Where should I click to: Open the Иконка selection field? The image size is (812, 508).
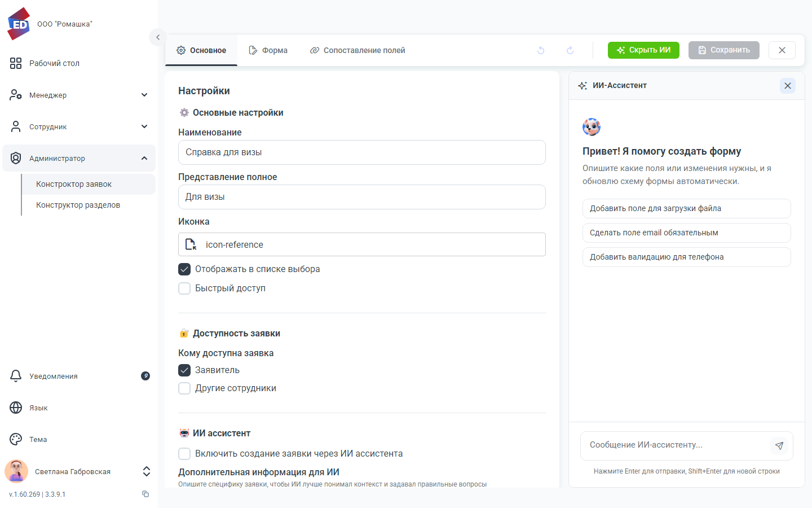(362, 244)
